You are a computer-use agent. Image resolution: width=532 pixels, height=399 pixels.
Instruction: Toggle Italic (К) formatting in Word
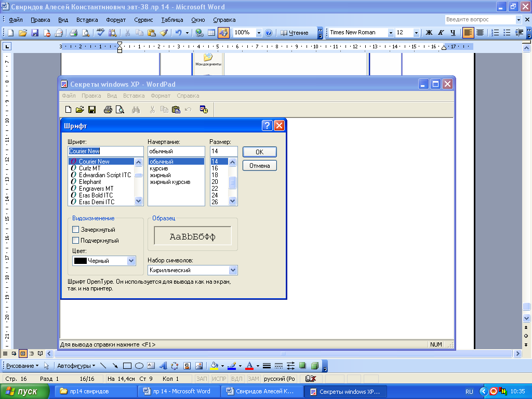pyautogui.click(x=441, y=33)
